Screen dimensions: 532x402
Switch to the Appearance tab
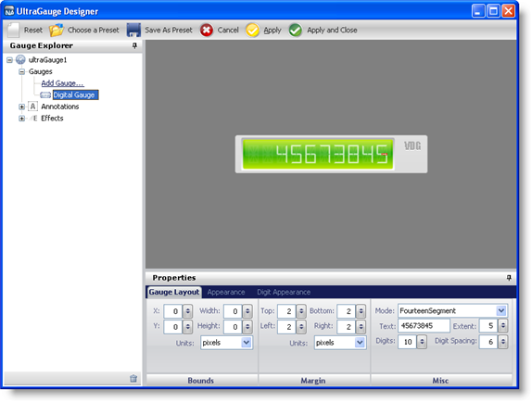[x=226, y=292]
